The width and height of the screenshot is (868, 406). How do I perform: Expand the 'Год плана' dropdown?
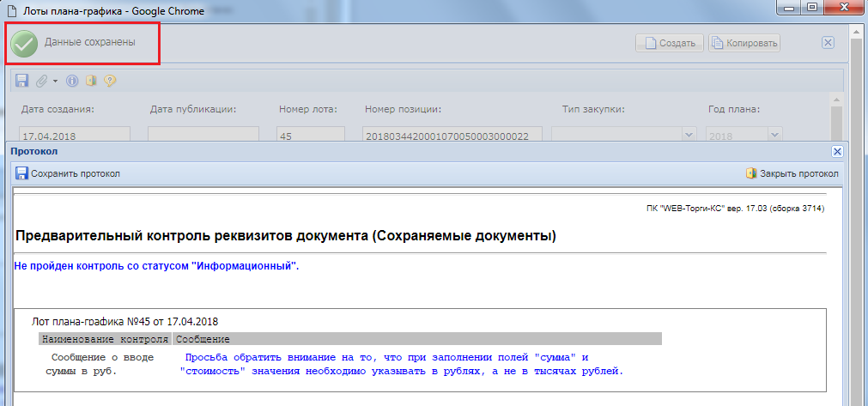pyautogui.click(x=774, y=135)
